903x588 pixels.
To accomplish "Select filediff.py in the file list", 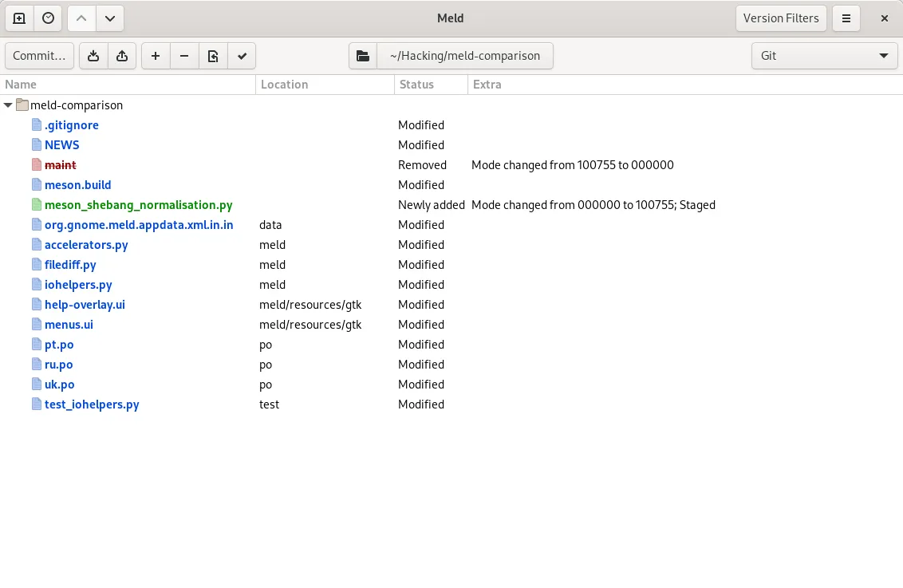I will click(70, 265).
